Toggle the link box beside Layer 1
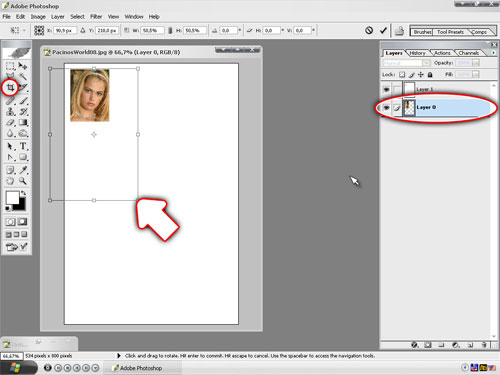 (x=397, y=89)
